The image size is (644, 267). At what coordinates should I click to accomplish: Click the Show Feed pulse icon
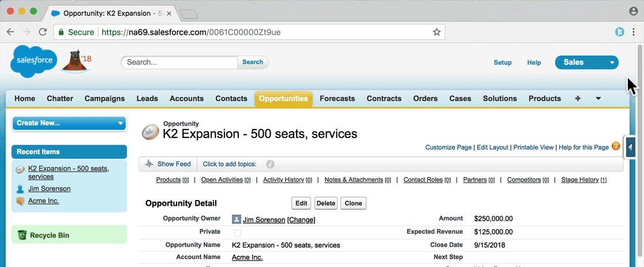coord(149,164)
